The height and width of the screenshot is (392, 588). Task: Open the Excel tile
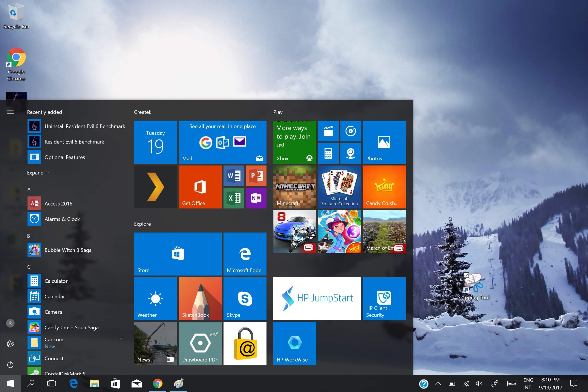click(x=234, y=198)
